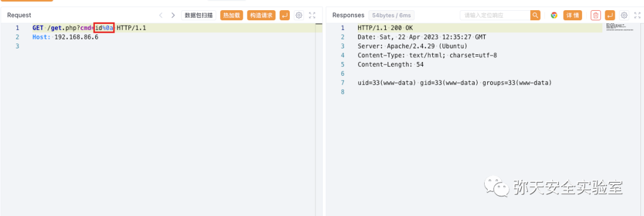Expand Request panel to fullscreen

pyautogui.click(x=312, y=15)
